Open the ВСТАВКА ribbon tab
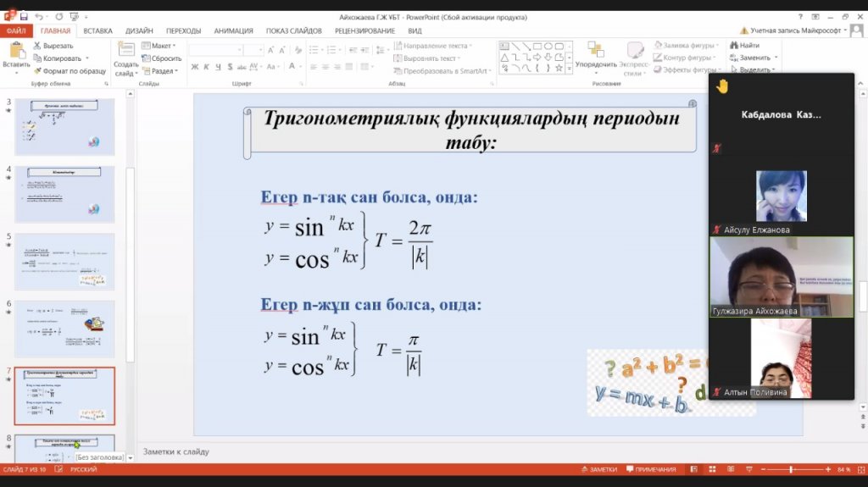 pyautogui.click(x=97, y=30)
